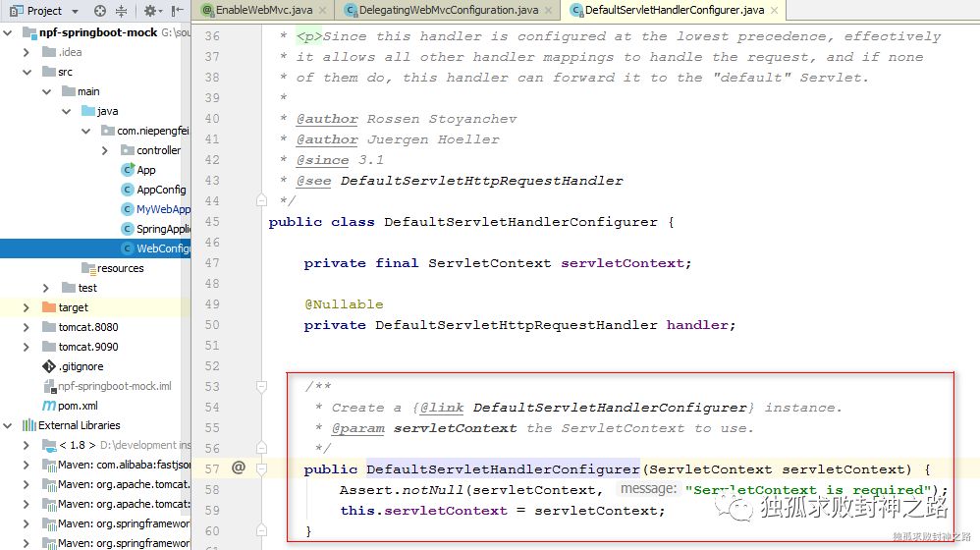The image size is (980, 550).
Task: Expand JDK 1.8 library node
Action: [x=27, y=445]
